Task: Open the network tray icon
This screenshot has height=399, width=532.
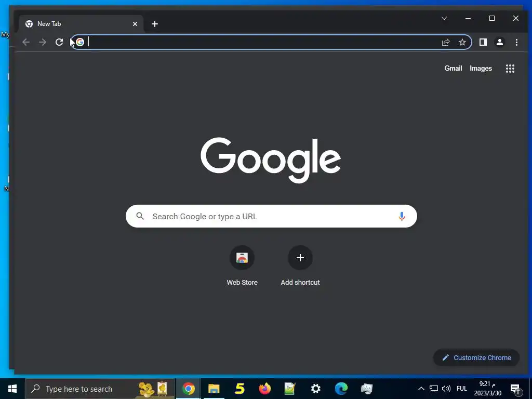Action: [434, 389]
